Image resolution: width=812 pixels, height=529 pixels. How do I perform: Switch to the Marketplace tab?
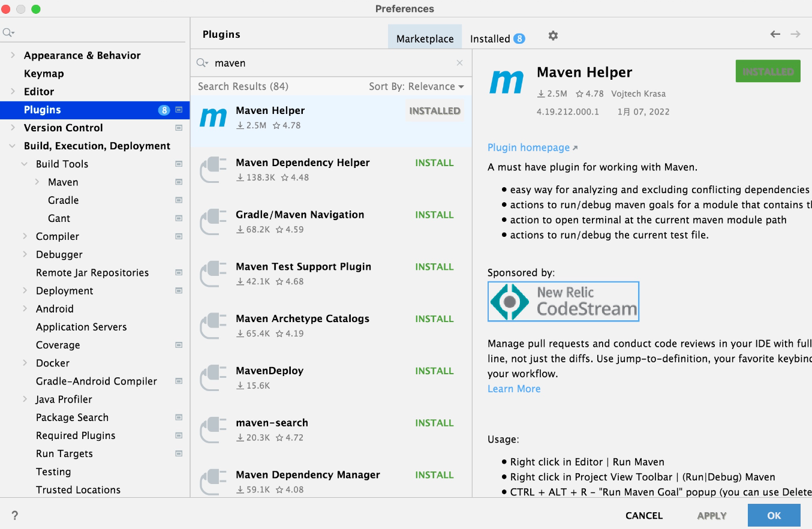(425, 37)
